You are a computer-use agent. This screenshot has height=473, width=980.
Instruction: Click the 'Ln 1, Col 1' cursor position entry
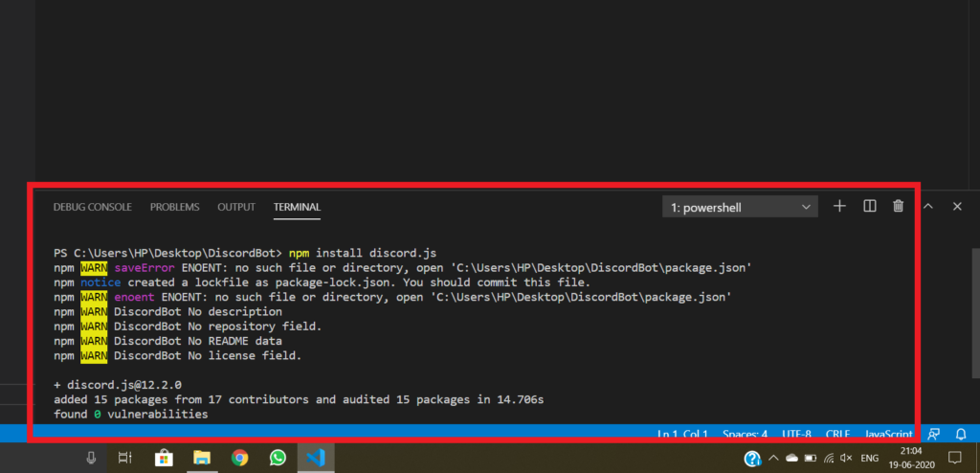[682, 434]
